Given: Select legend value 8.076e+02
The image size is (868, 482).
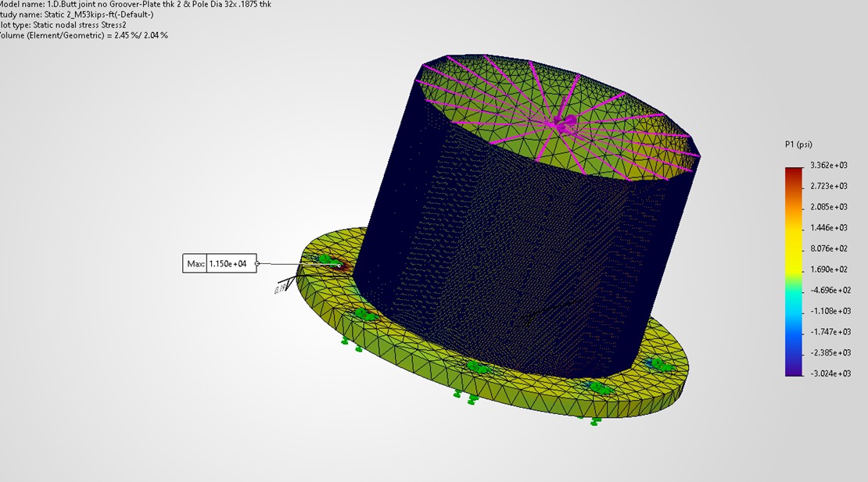Looking at the screenshot, I should coord(829,248).
